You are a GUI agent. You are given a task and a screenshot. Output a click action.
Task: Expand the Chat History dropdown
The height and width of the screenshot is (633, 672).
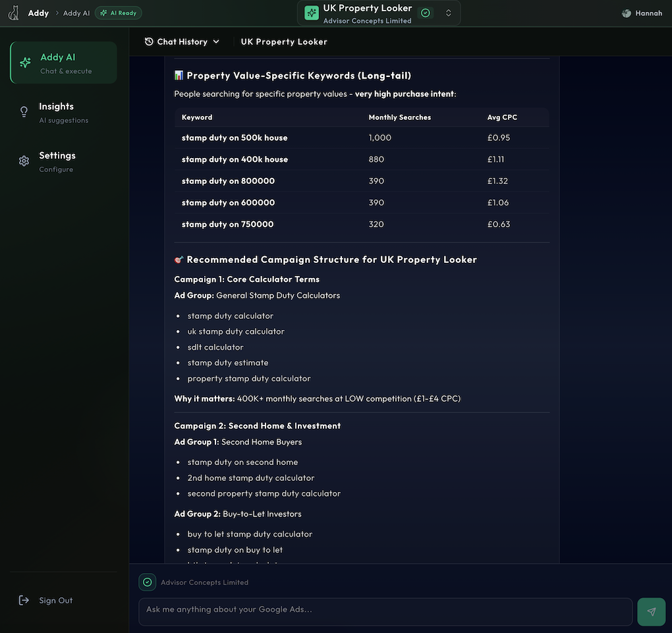182,41
